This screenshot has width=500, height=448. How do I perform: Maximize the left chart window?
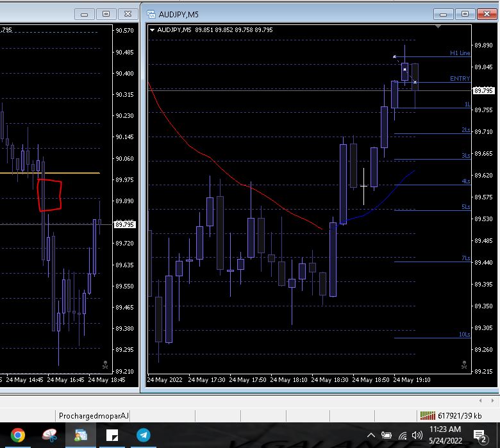coord(106,14)
